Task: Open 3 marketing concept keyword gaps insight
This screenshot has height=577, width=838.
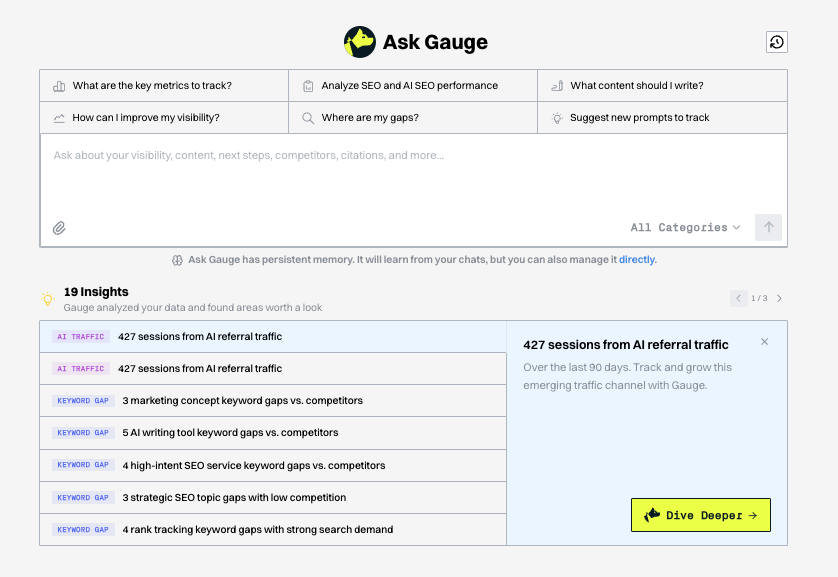Action: [x=273, y=401]
